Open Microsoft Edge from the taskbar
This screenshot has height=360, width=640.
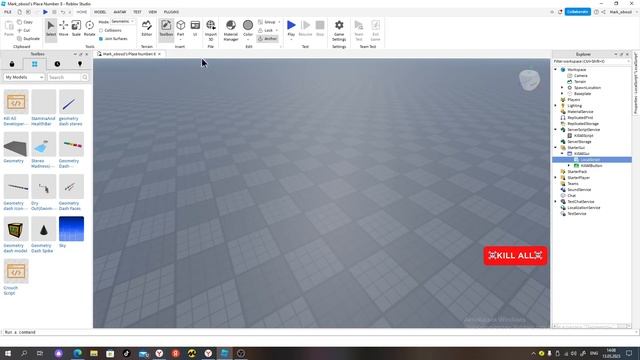click(77, 353)
